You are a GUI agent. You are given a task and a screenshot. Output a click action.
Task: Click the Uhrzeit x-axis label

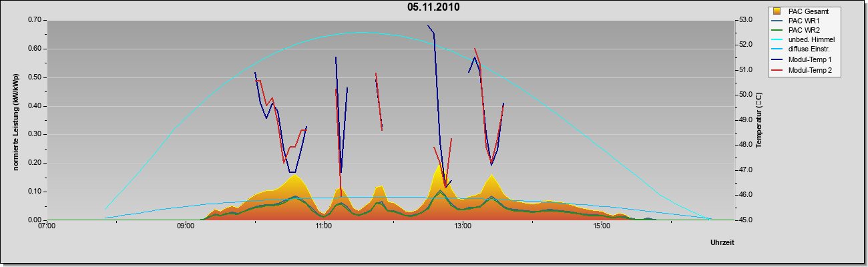722,243
